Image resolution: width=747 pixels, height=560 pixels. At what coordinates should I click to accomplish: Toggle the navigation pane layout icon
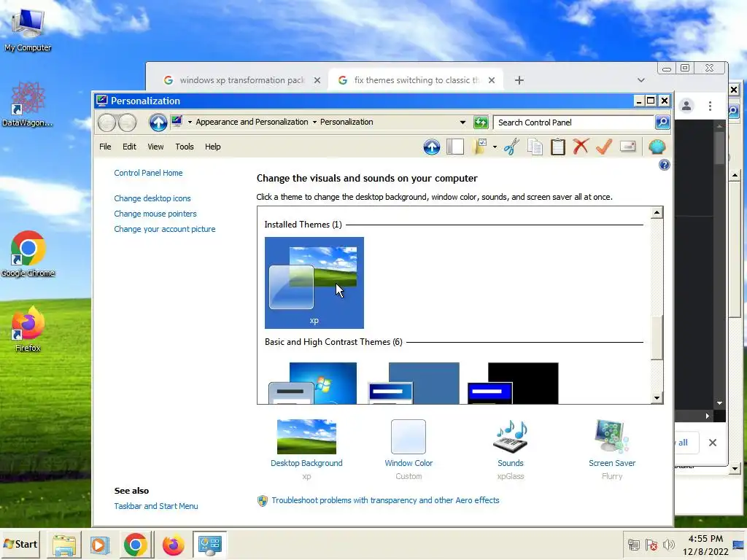coord(455,147)
